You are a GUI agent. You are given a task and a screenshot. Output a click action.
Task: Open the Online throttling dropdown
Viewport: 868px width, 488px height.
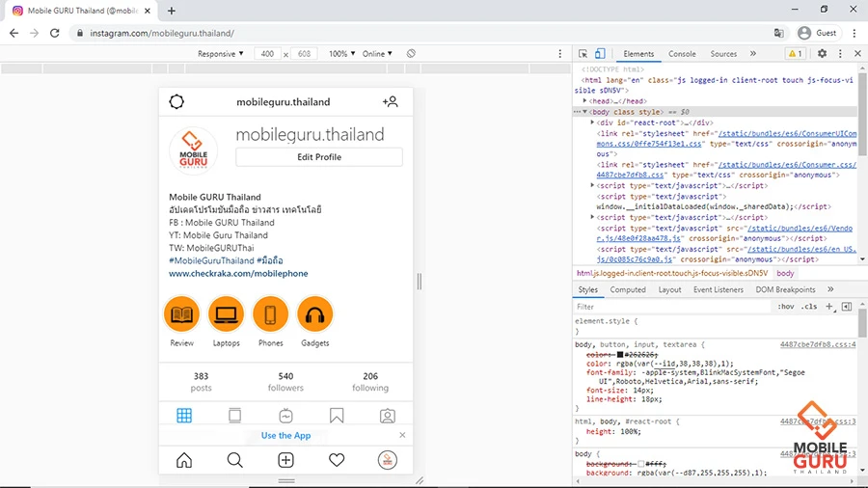click(377, 54)
